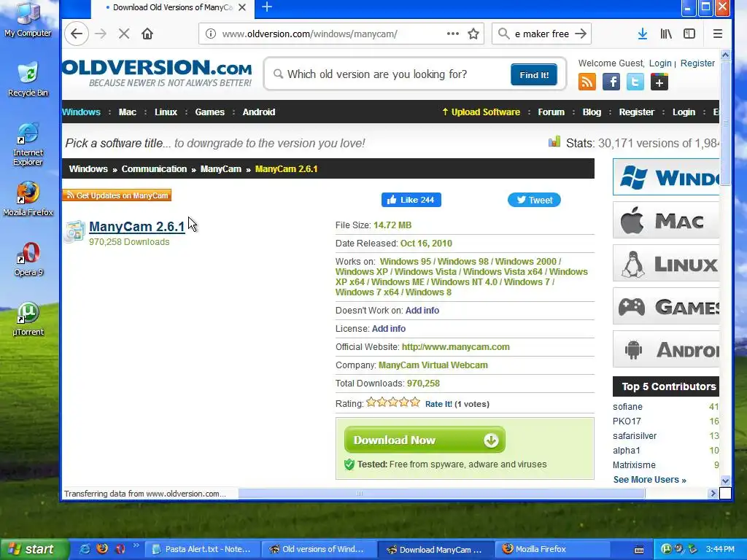The height and width of the screenshot is (560, 747).
Task: Open OldVersion's Facebook page icon
Action: click(x=611, y=82)
